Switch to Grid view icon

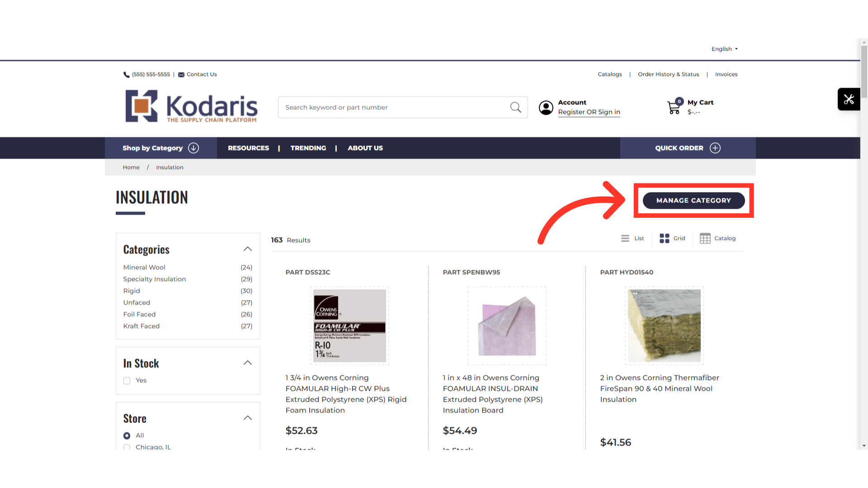point(664,238)
